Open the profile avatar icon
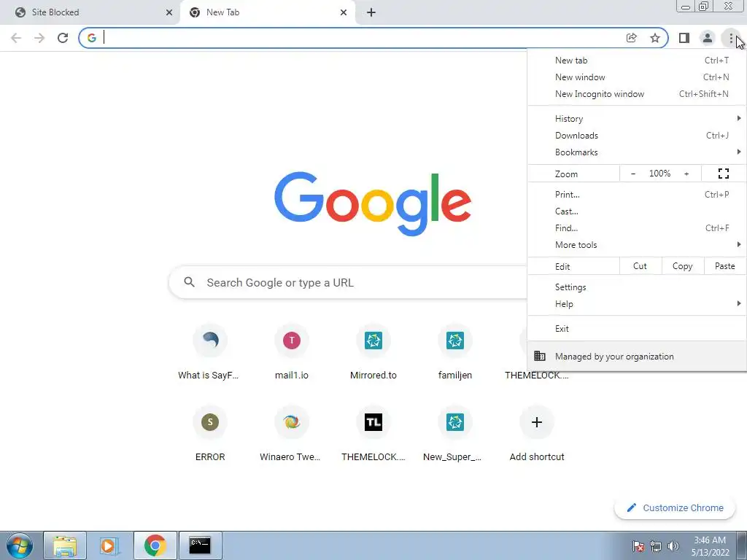Image resolution: width=747 pixels, height=560 pixels. click(x=708, y=38)
